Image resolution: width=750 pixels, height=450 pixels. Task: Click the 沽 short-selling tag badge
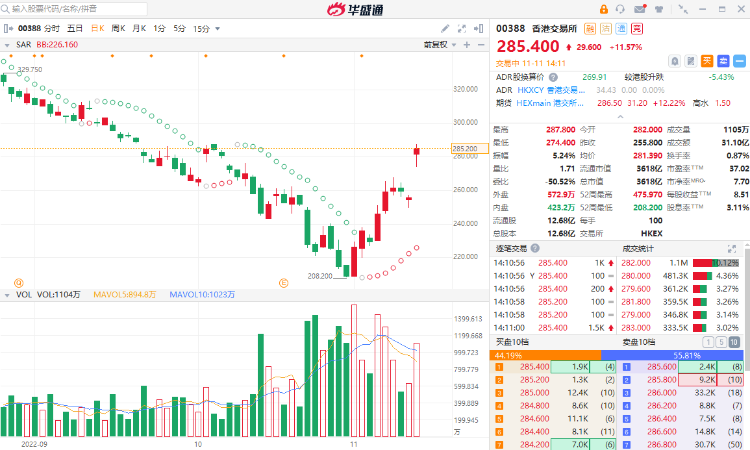tap(606, 29)
